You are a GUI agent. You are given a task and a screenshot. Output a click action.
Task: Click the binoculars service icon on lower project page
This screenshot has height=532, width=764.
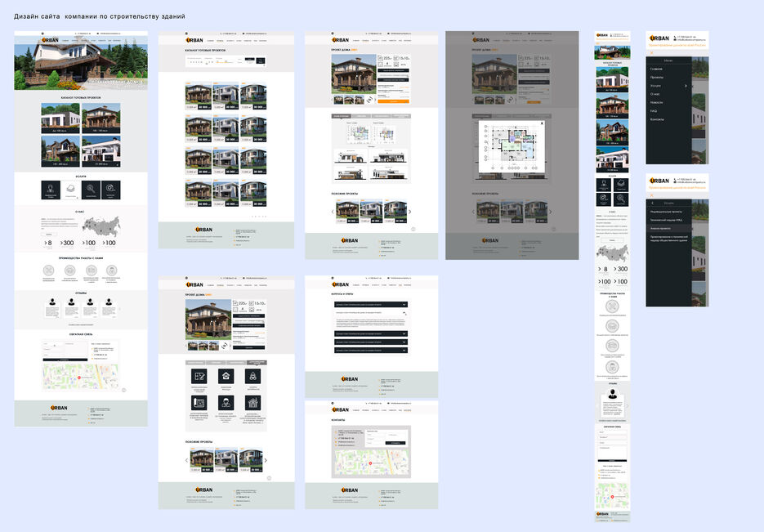coord(252,376)
